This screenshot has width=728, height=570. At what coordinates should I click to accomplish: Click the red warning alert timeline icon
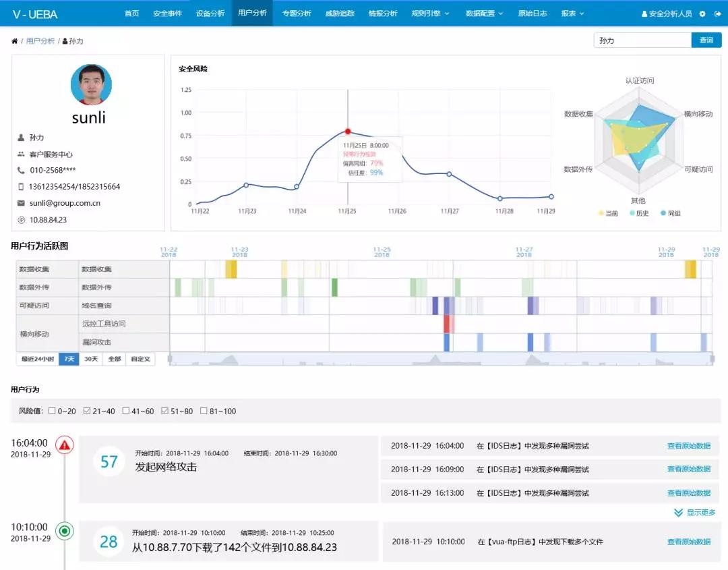click(65, 445)
